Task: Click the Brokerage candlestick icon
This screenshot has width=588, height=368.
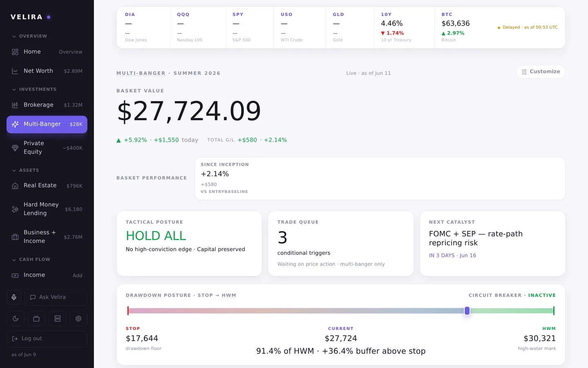Action: click(x=15, y=105)
